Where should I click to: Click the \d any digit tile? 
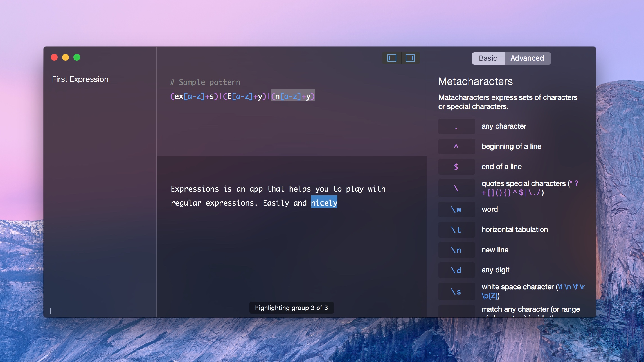click(x=456, y=270)
